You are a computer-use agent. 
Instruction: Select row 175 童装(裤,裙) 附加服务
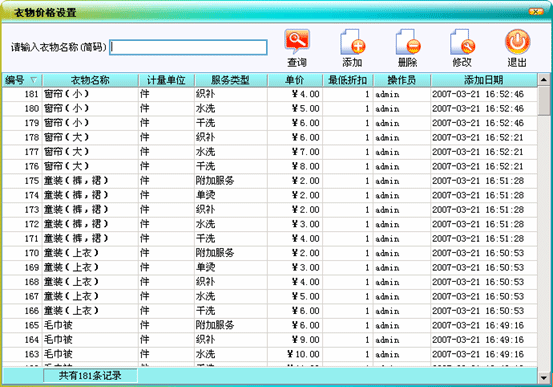[269, 181]
